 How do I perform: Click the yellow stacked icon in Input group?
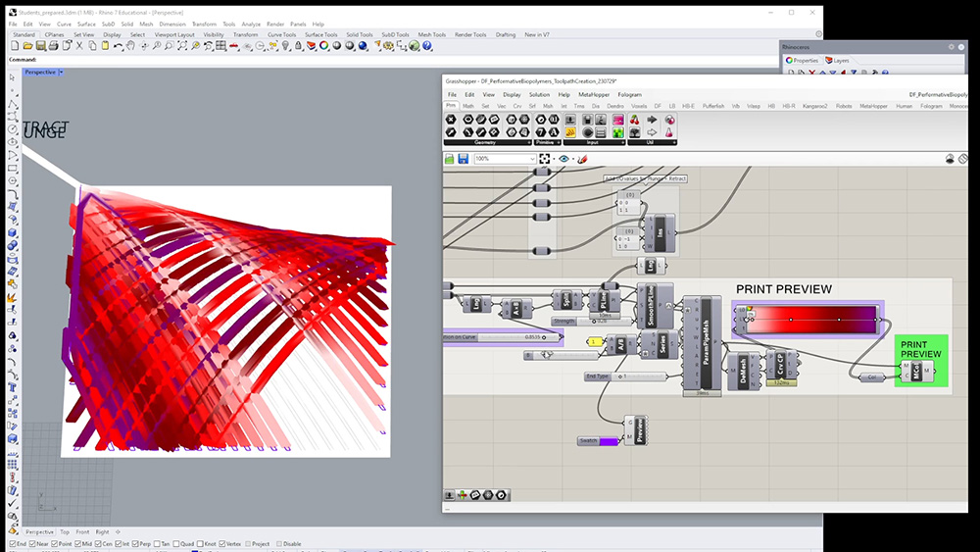click(570, 132)
